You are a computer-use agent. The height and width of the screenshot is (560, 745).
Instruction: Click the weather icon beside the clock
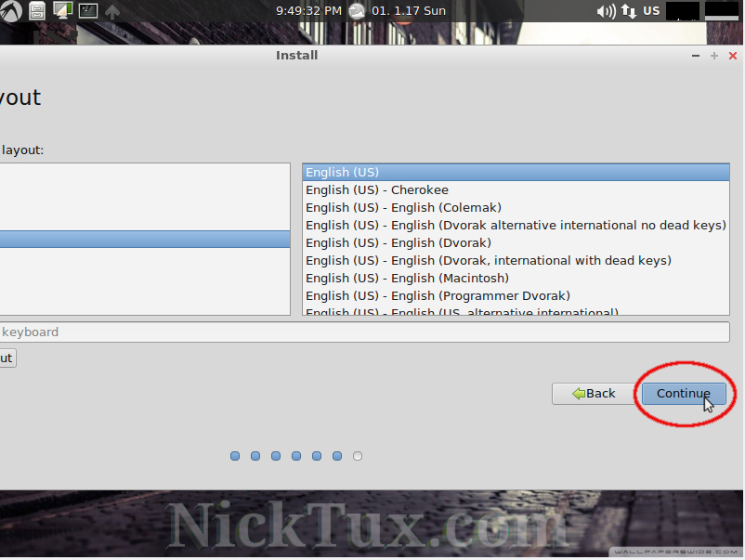[357, 11]
